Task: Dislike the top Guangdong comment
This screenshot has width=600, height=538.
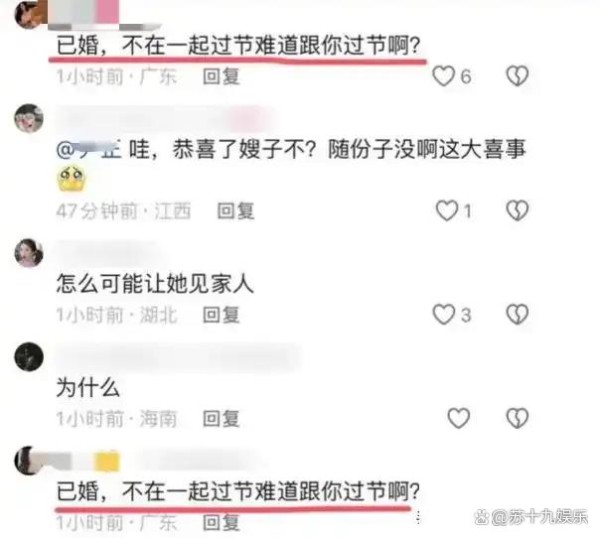Action: tap(517, 76)
